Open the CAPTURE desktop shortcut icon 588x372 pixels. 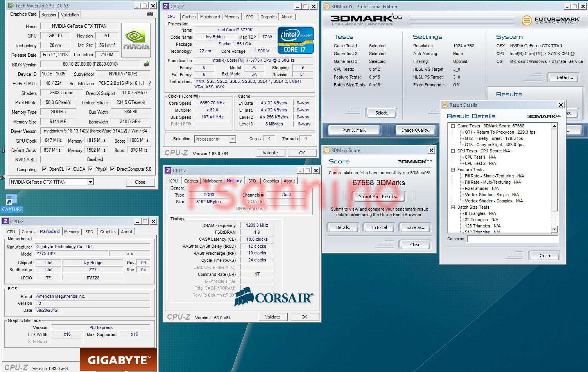coord(12,203)
